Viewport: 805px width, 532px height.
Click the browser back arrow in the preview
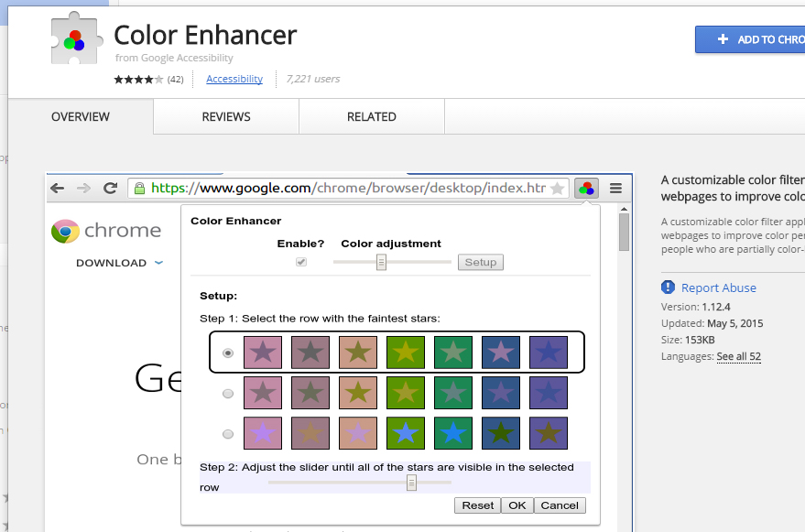pyautogui.click(x=58, y=189)
